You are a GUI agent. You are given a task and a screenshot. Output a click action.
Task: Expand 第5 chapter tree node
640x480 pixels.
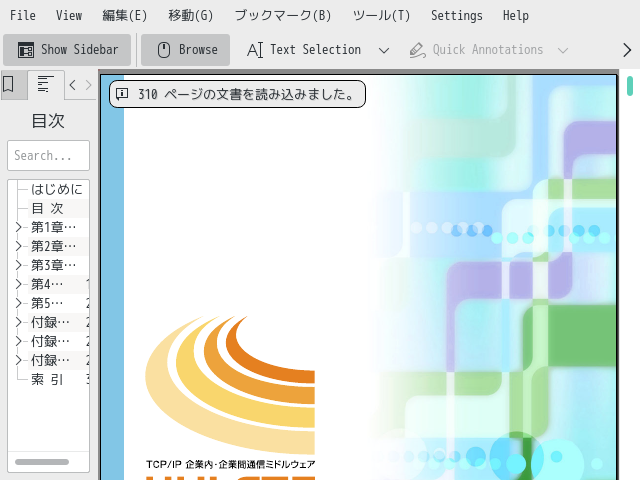pyautogui.click(x=18, y=303)
